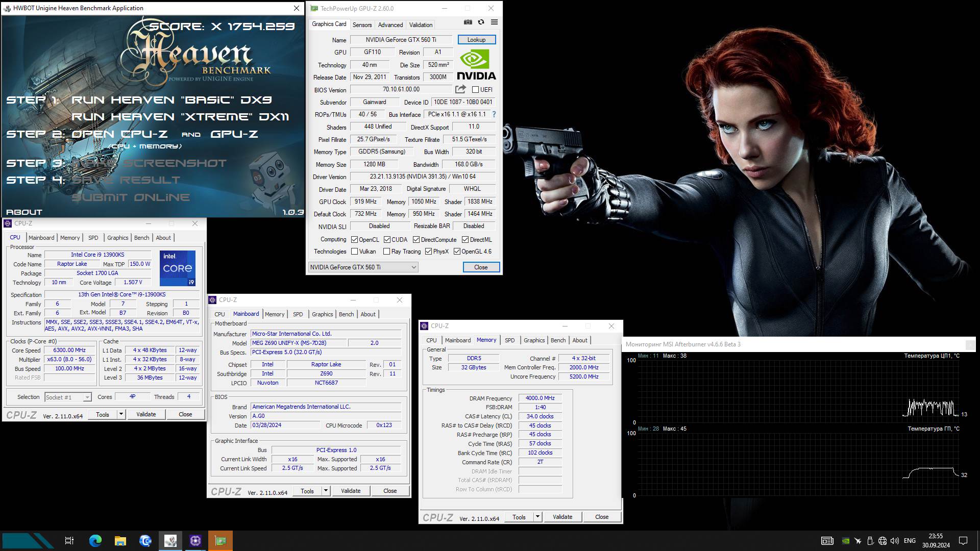Open Task View on the taskbar
Screen dimensions: 980x551
click(x=69, y=541)
